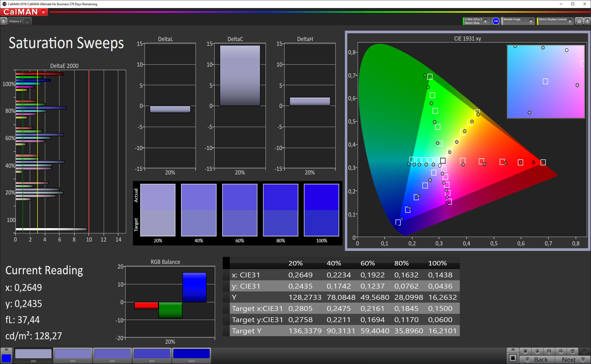Open the Direct Display Control dropdown
591x364 pixels.
(x=570, y=21)
